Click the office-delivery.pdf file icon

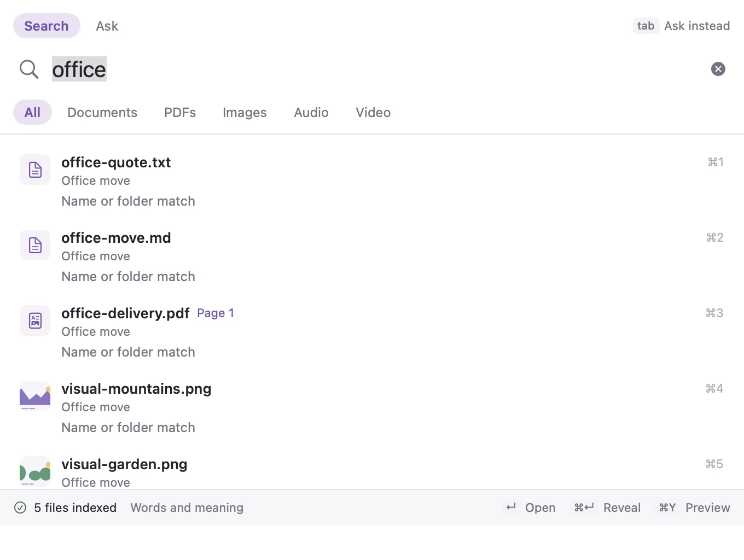35,320
